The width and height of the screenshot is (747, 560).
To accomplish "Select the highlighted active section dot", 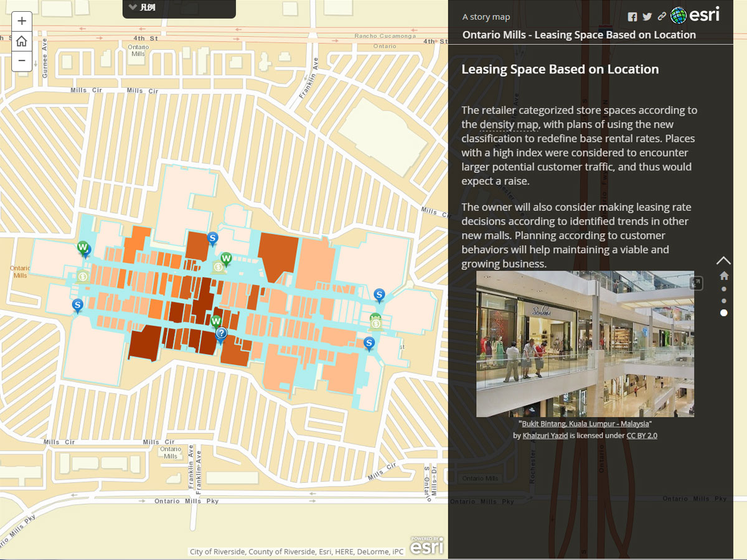I will tap(723, 313).
